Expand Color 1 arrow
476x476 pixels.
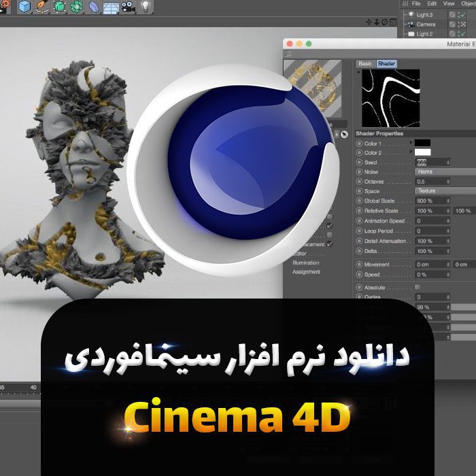pos(411,142)
